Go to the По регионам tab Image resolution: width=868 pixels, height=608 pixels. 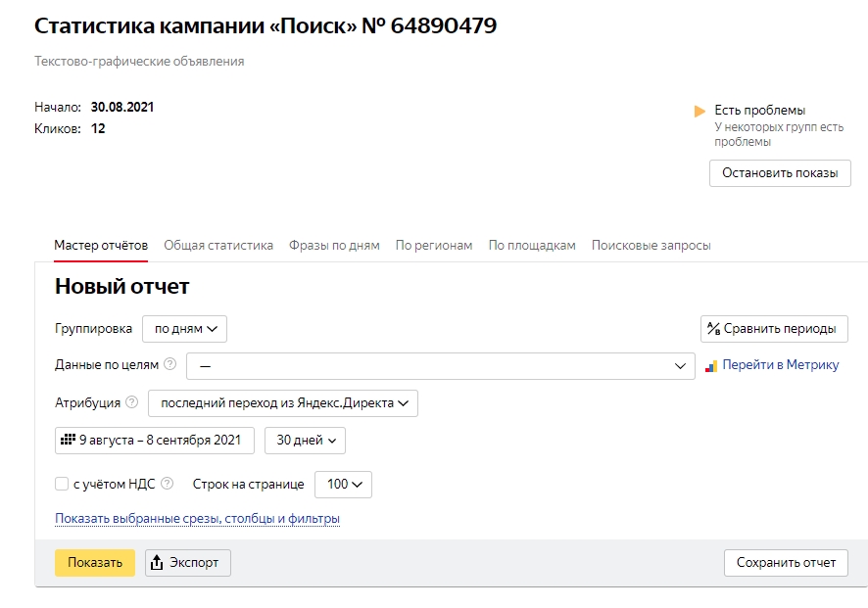coord(434,245)
